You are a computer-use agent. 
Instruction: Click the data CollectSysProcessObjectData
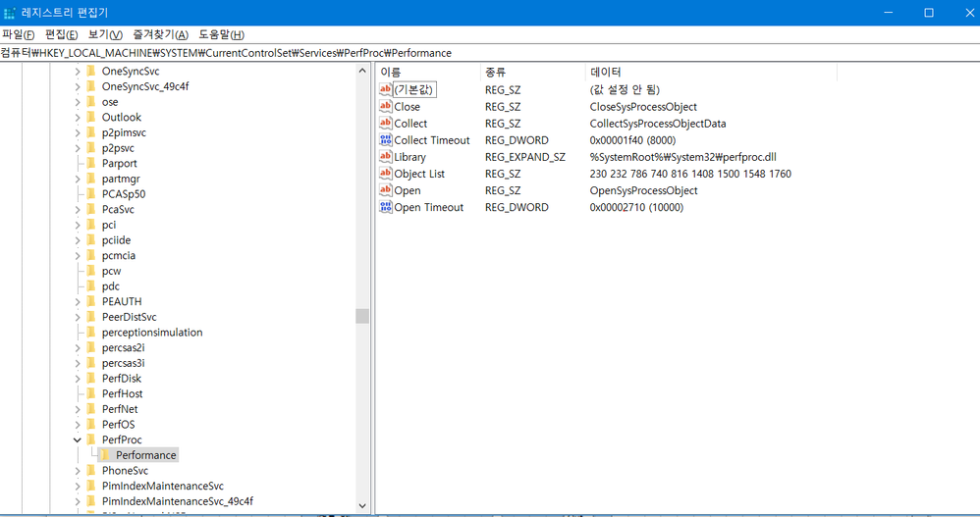click(658, 124)
